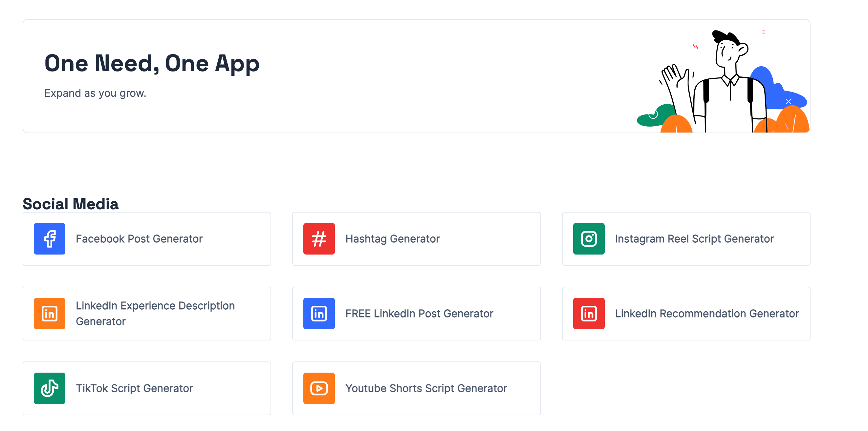868x431 pixels.
Task: Click the 'Social Media' section heading
Action: 71,204
